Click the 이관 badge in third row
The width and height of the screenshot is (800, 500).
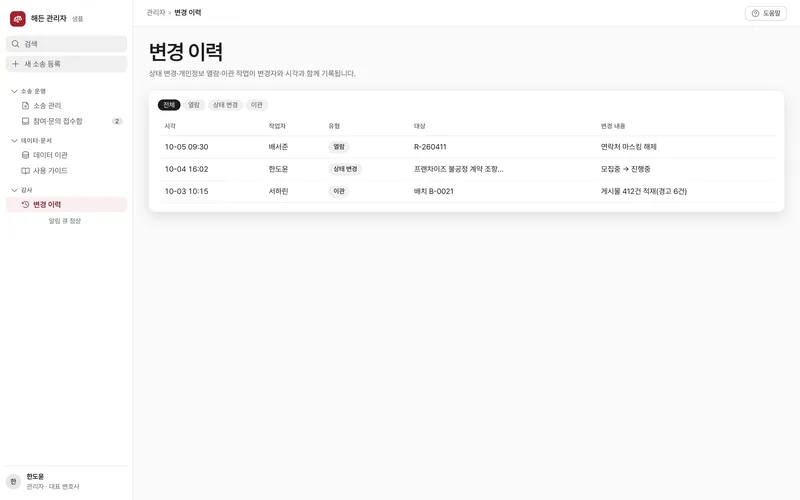point(339,191)
